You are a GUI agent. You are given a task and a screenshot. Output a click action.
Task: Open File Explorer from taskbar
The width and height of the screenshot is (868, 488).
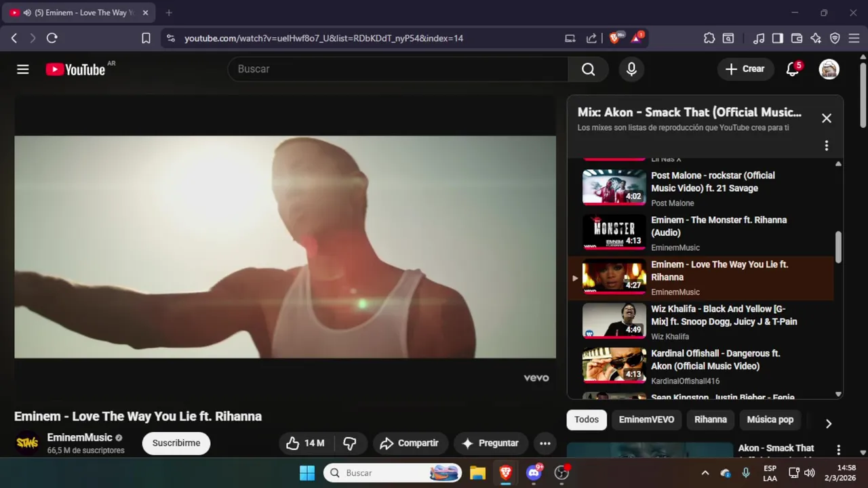pos(477,473)
